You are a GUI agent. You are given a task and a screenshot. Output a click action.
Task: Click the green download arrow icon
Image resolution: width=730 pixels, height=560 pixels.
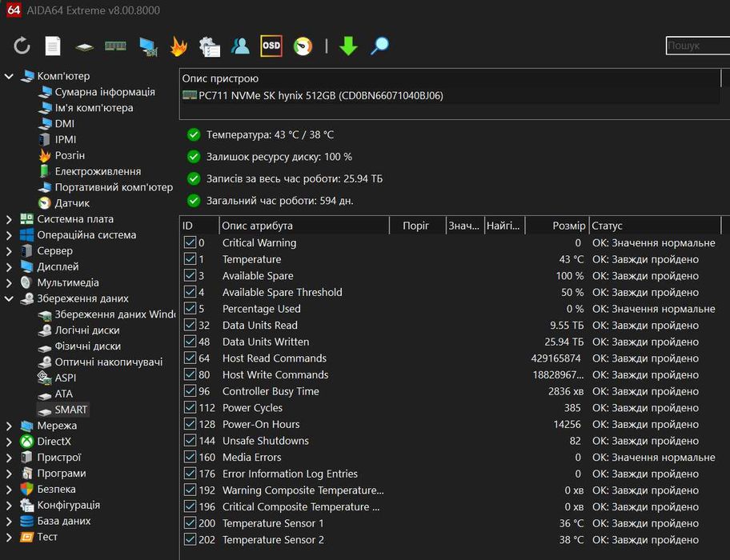tap(348, 46)
